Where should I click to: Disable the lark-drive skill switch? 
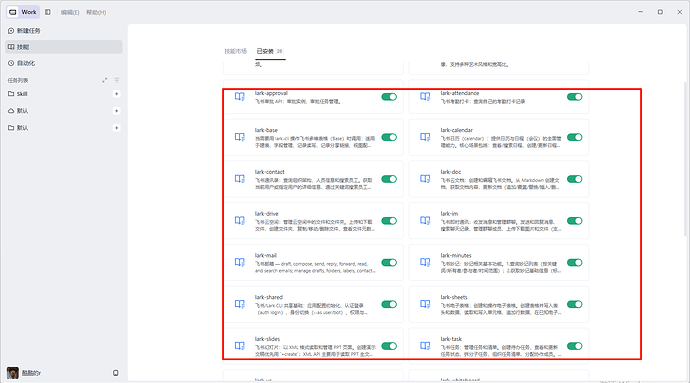tap(389, 221)
